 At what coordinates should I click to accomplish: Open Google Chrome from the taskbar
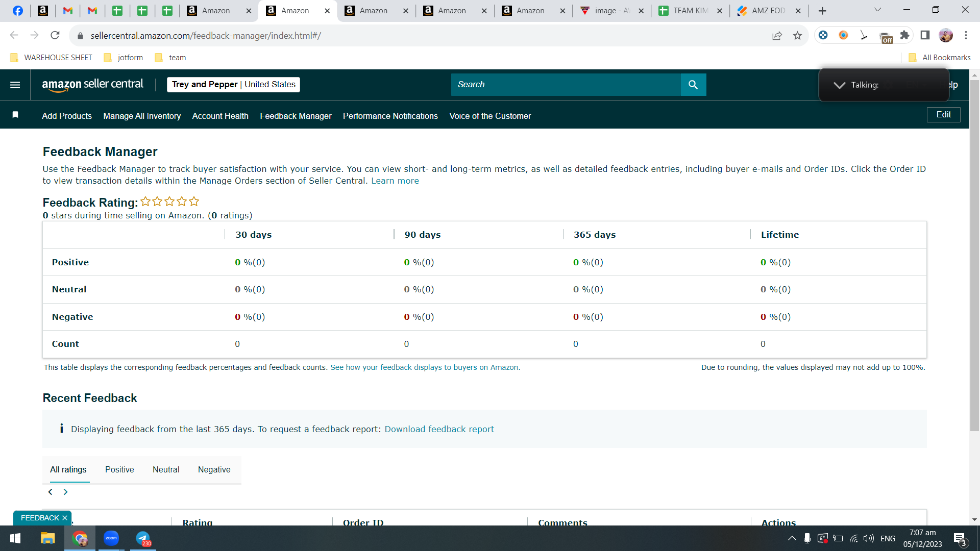coord(80,538)
